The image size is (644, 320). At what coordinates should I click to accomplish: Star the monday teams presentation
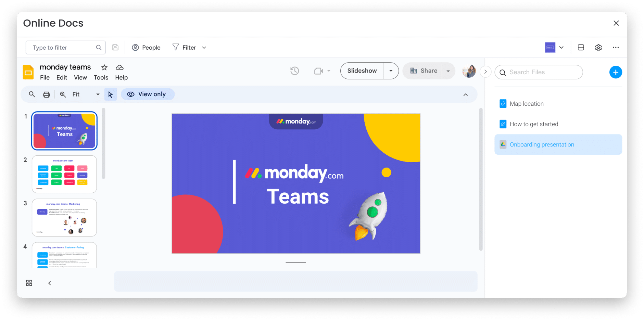tap(104, 67)
